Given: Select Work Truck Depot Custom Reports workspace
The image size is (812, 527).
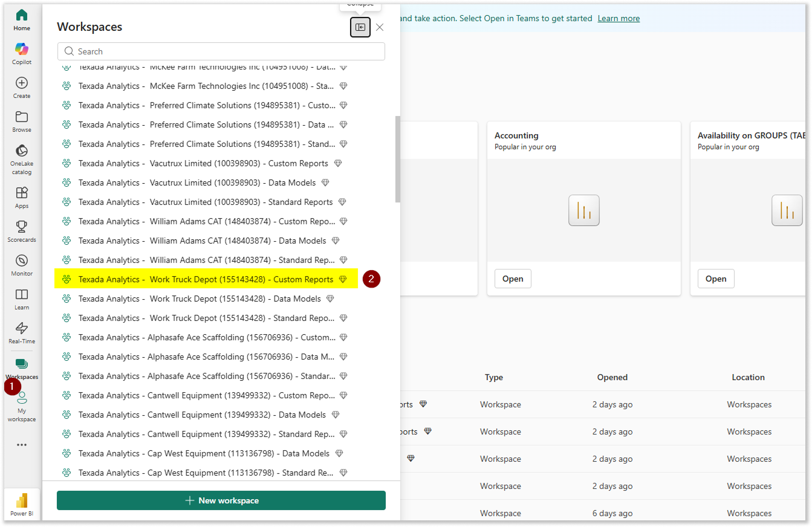Looking at the screenshot, I should click(206, 279).
